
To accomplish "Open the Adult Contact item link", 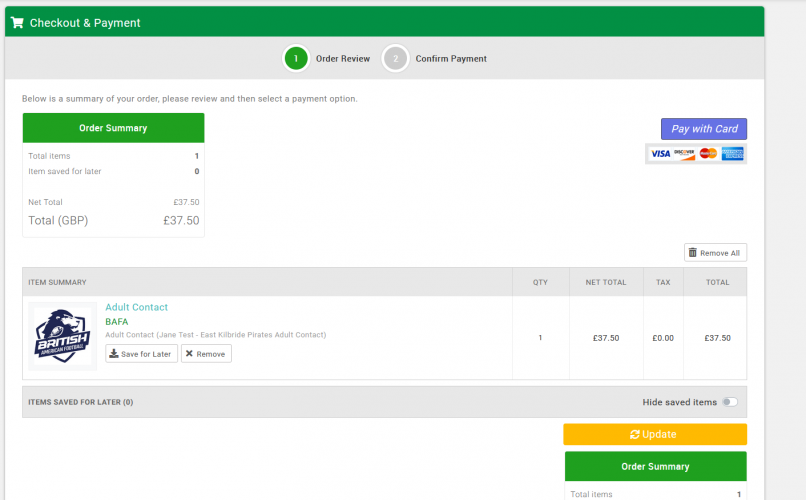I will (x=136, y=307).
